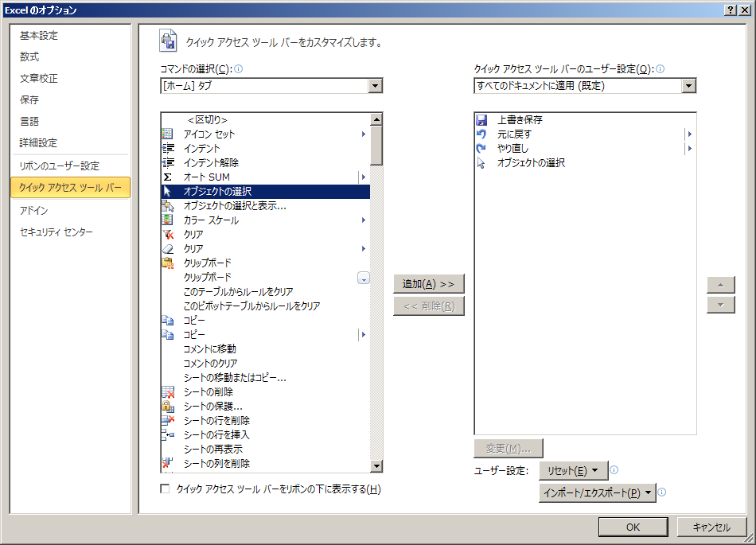Viewport: 756px width, 545px height.
Task: Click the キャンセル button
Action: click(x=711, y=527)
